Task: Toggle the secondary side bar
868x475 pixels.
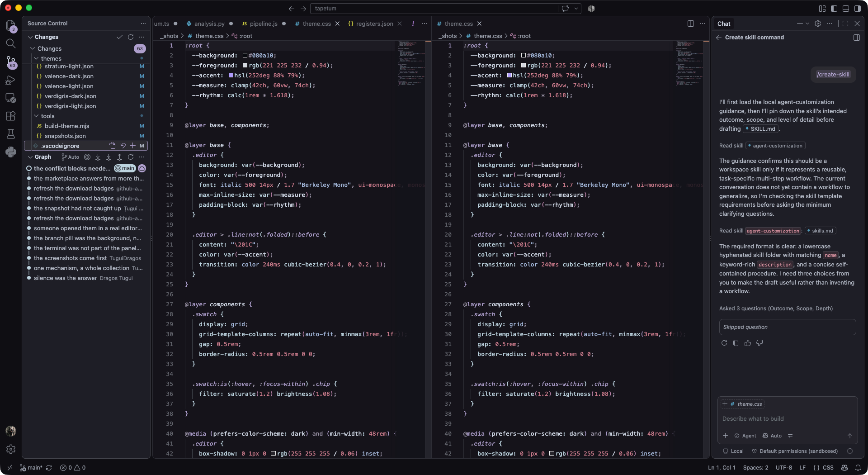Action: (x=857, y=9)
